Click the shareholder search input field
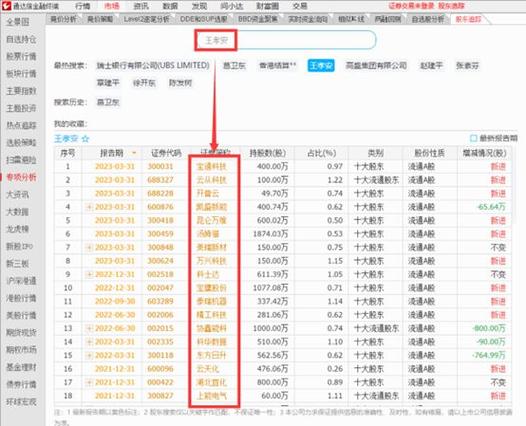 [x=285, y=40]
